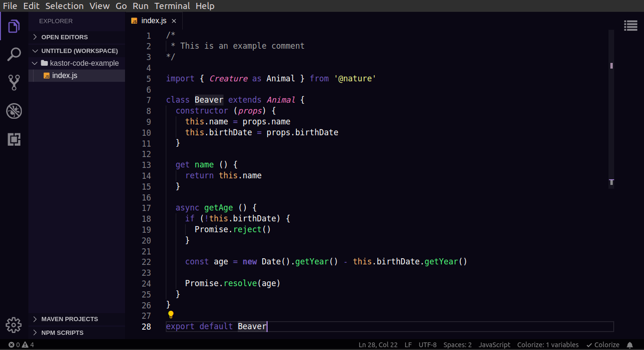The height and width of the screenshot is (350, 644).
Task: Open the File menu
Action: pos(10,6)
